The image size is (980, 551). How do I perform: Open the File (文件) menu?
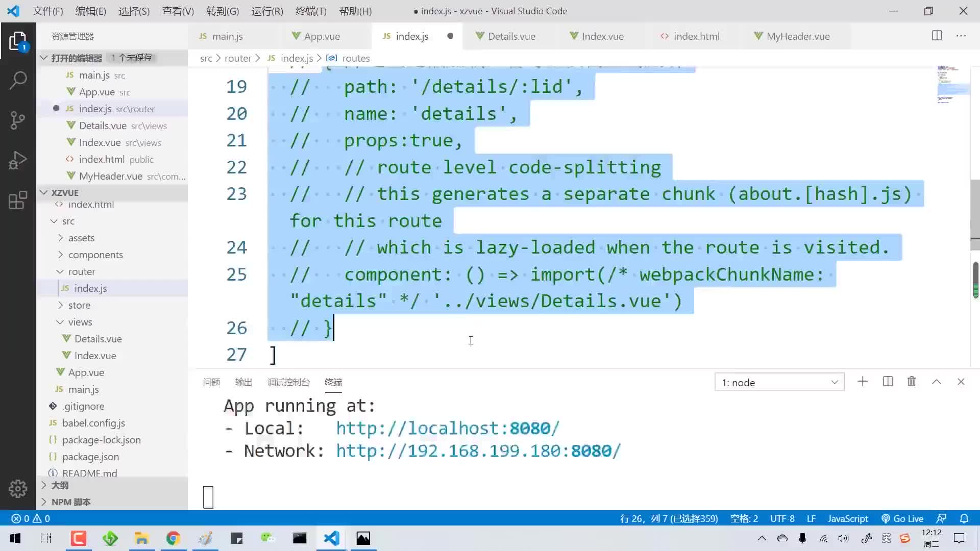click(47, 11)
